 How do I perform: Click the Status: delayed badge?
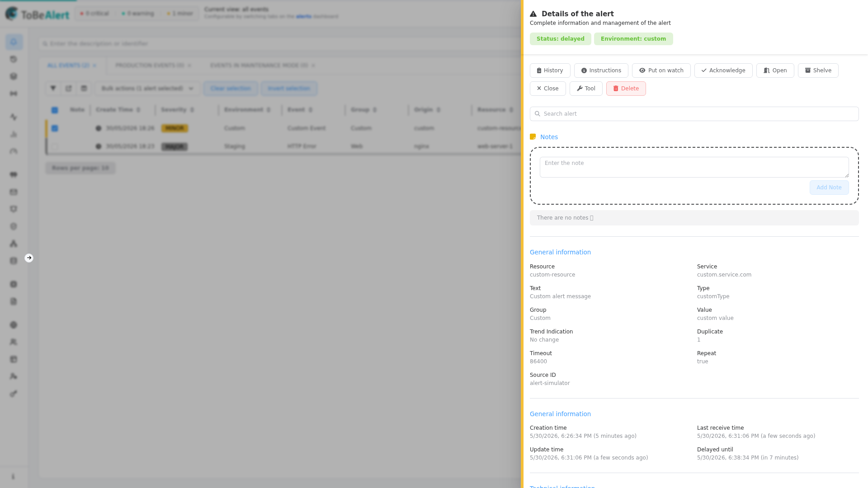tap(560, 39)
